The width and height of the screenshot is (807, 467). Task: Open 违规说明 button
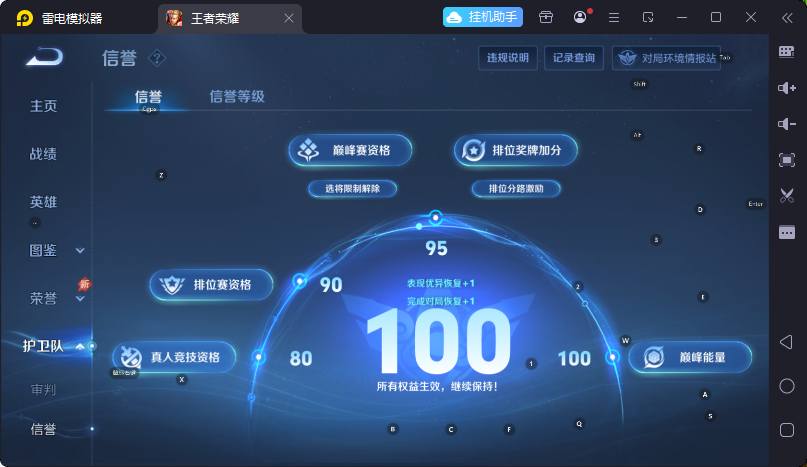pos(507,58)
